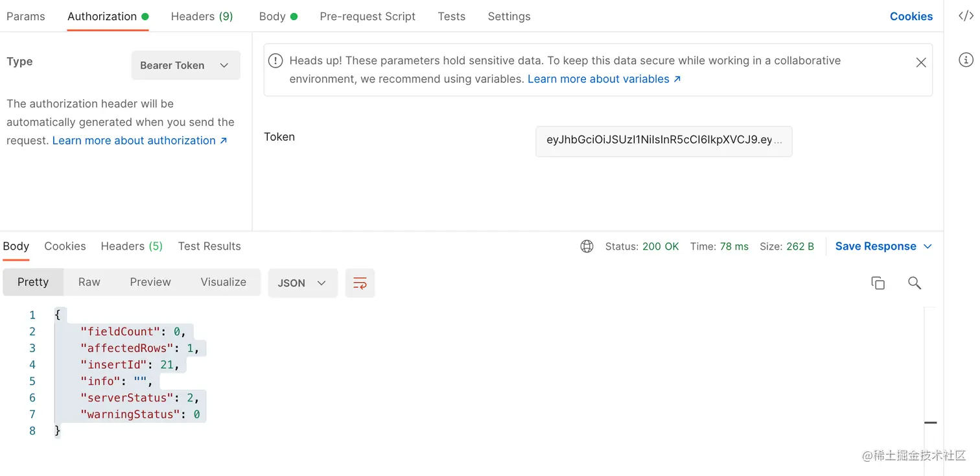Open response Headers (5) tab
Viewport: 980px width, 476px height.
(132, 246)
